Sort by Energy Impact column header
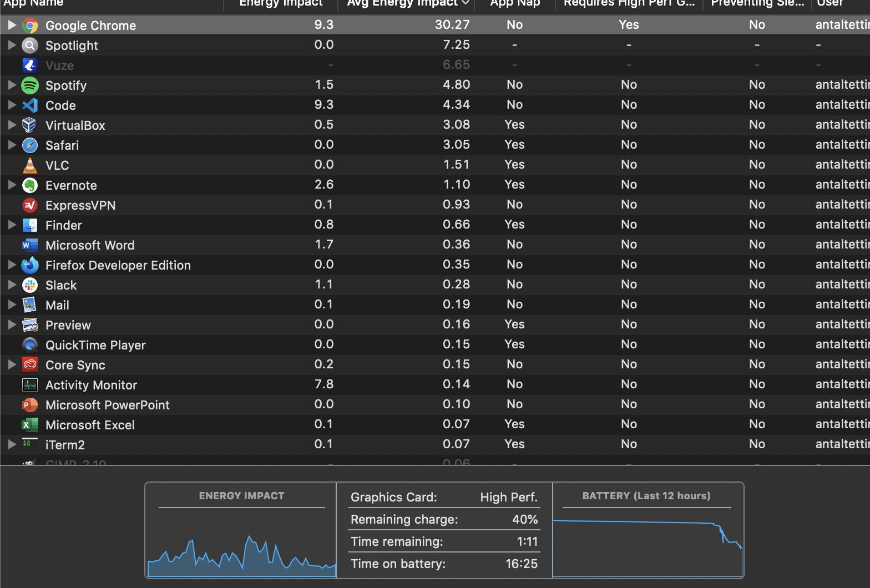 (x=281, y=3)
